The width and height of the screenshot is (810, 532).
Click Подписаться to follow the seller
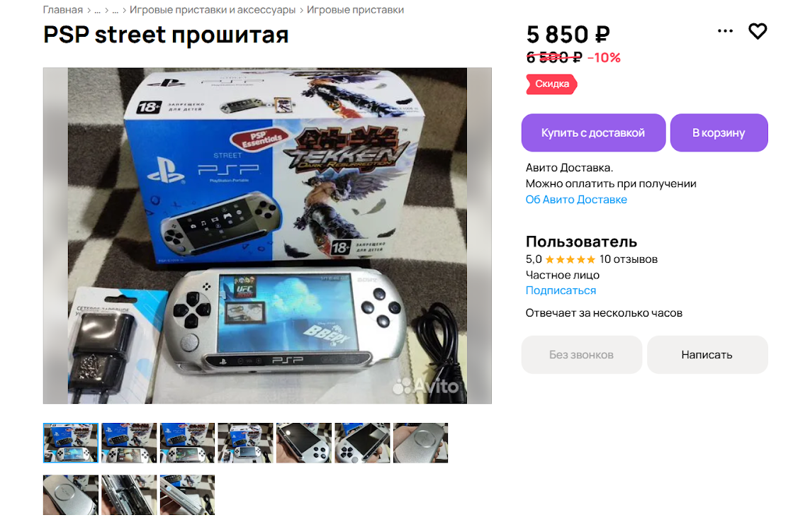click(x=561, y=290)
